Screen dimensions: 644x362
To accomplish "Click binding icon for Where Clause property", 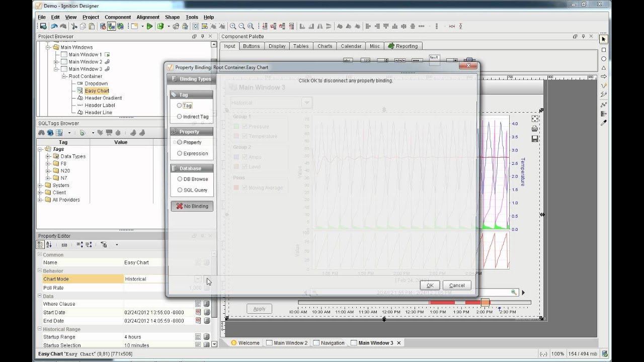I will click(207, 304).
